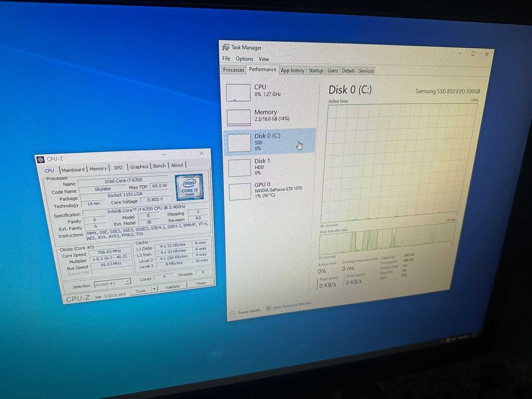
Task: Click the 798.63 MHz core speed value
Action: click(x=109, y=251)
